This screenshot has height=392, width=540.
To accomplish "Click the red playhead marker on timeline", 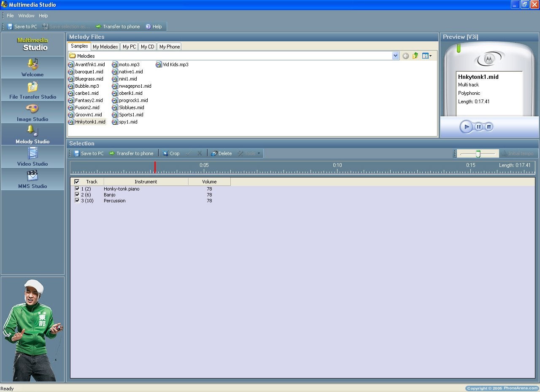I will [x=155, y=167].
